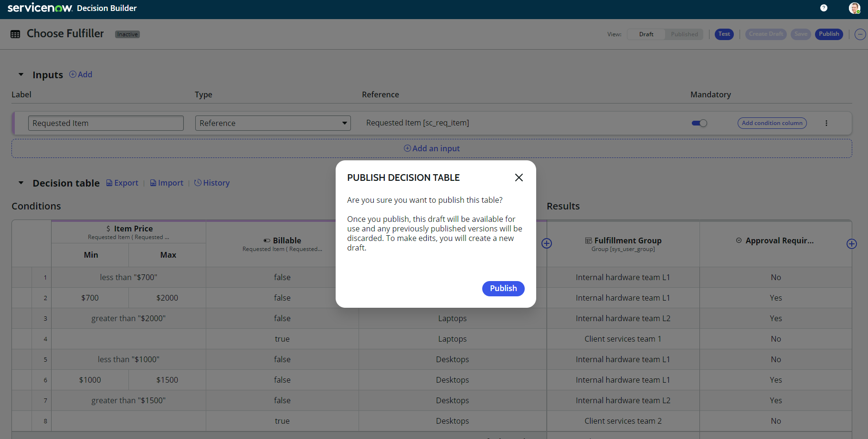
Task: Open the more options ellipsis in header
Action: click(860, 34)
